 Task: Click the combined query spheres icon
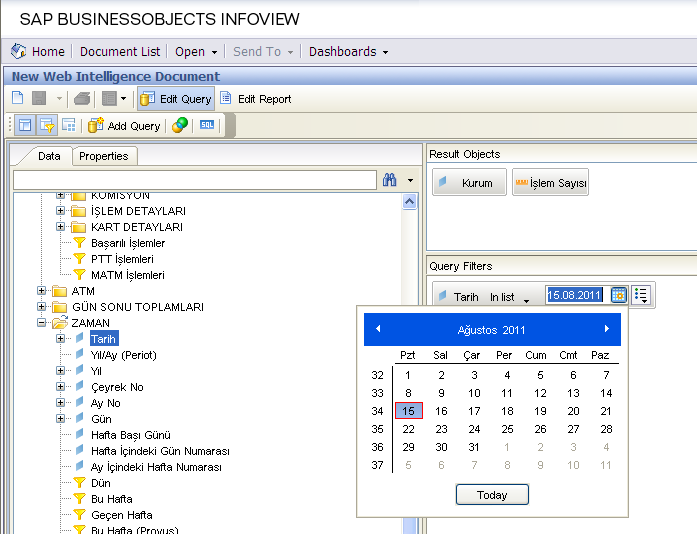[x=180, y=125]
